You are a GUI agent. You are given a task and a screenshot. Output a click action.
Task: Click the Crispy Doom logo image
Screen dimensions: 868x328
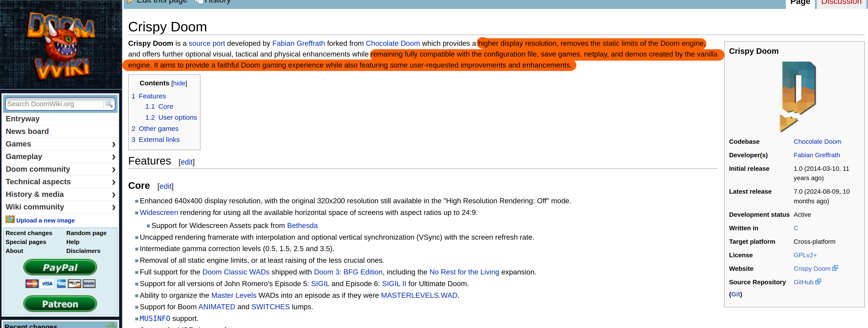[x=798, y=96]
